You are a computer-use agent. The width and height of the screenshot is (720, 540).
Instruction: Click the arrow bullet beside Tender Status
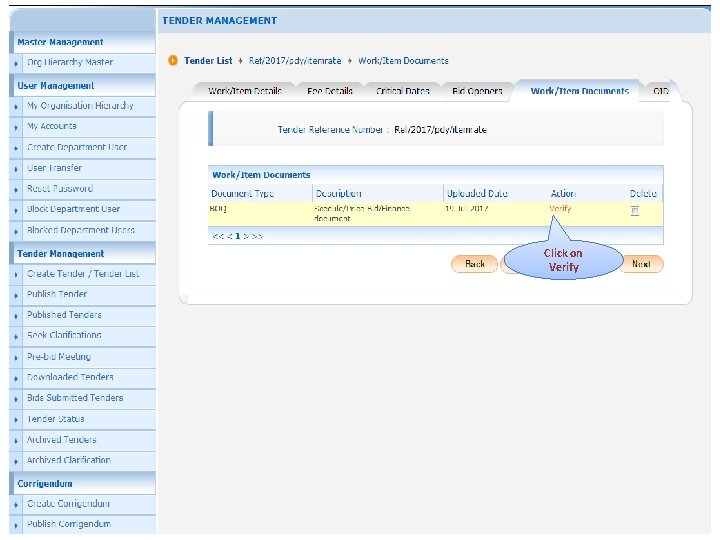click(x=16, y=420)
